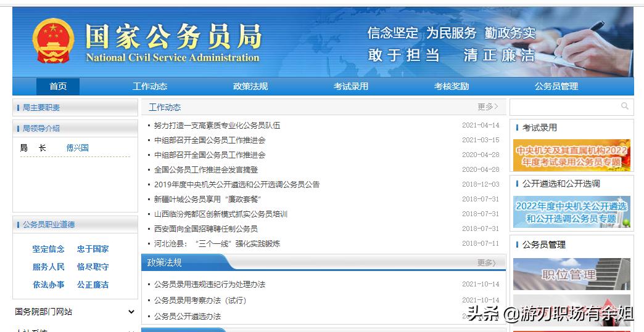
Task: Open 中组部召开全国公务员工作推进会 dated 2021-03-15
Action: (x=210, y=140)
